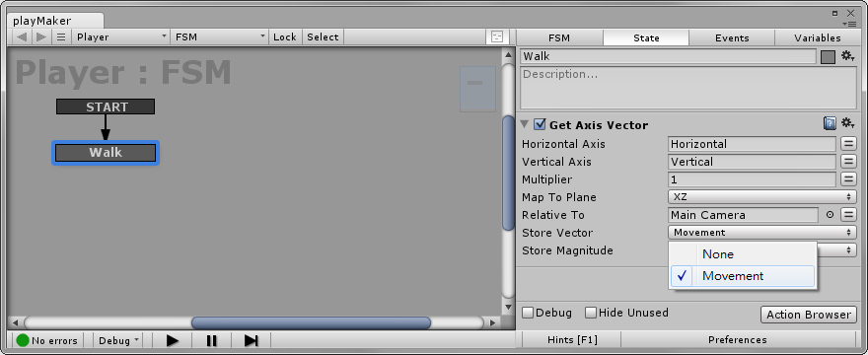Open object picker for Relative To field

830,215
